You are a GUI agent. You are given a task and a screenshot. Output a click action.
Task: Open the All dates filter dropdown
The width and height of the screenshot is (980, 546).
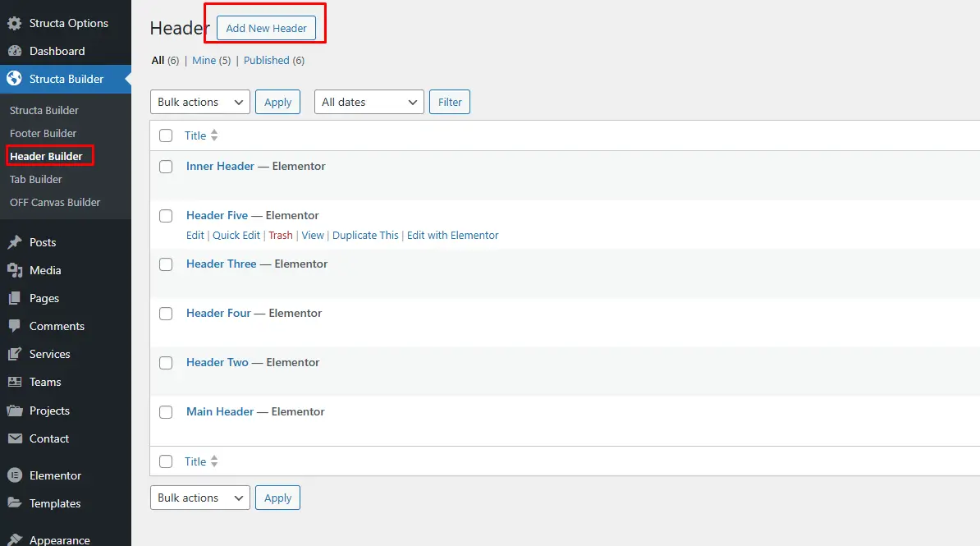click(369, 102)
